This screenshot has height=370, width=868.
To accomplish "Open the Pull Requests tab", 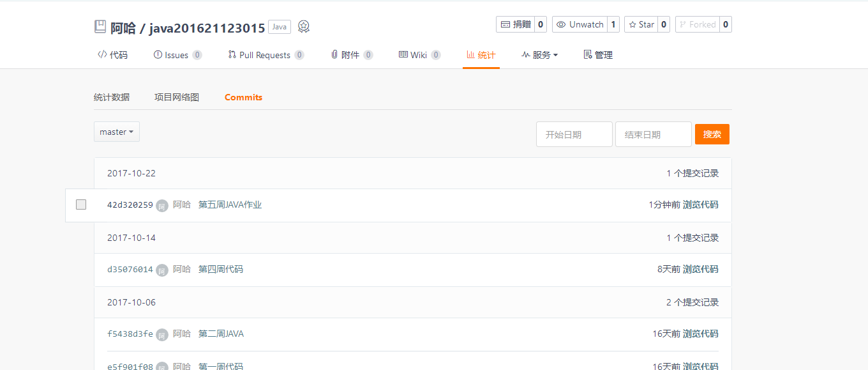I will [x=266, y=55].
